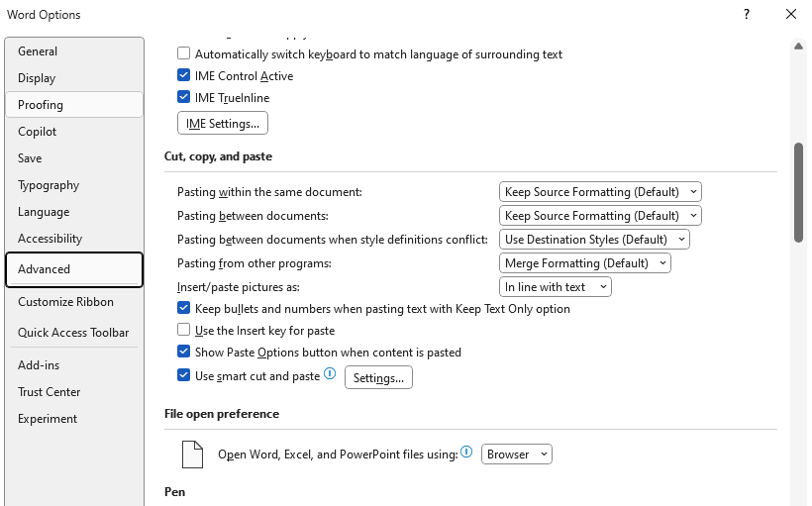Click the info icon next to file open preference
Screen dimensions: 812x506
pyautogui.click(x=466, y=452)
